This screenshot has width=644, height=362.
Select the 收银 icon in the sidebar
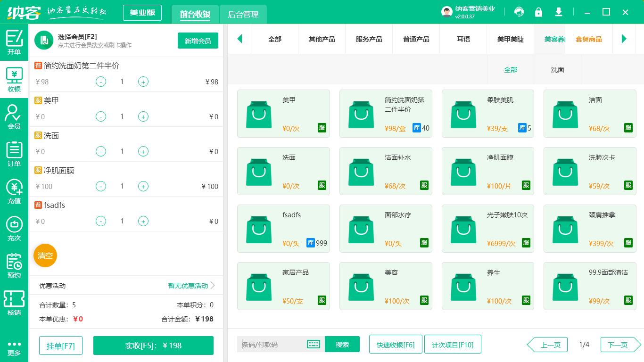point(14,78)
